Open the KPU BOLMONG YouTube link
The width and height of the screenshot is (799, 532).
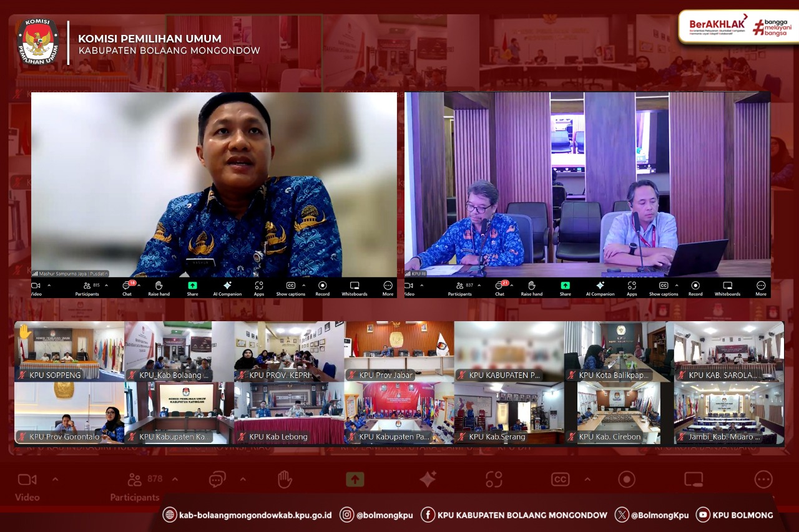point(735,515)
